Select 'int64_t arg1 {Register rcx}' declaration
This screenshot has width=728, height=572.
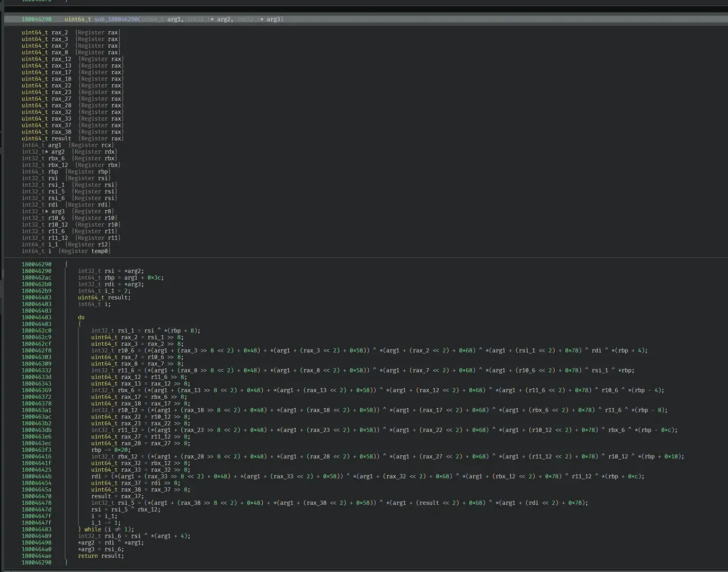[68, 145]
